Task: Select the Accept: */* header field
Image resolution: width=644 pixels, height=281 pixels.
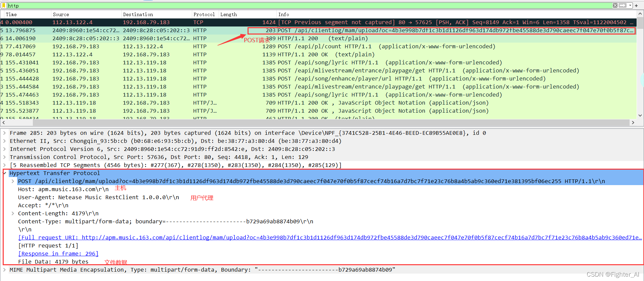Action: coord(43,206)
